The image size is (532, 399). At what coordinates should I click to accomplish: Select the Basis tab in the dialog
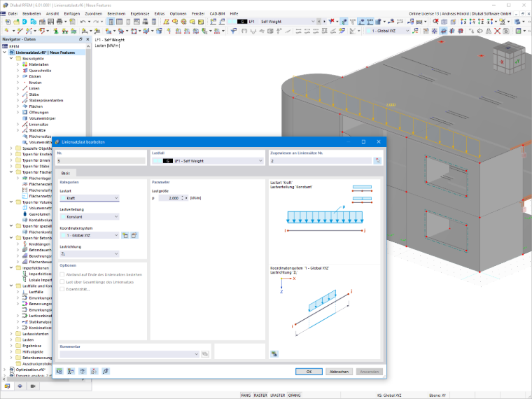66,173
